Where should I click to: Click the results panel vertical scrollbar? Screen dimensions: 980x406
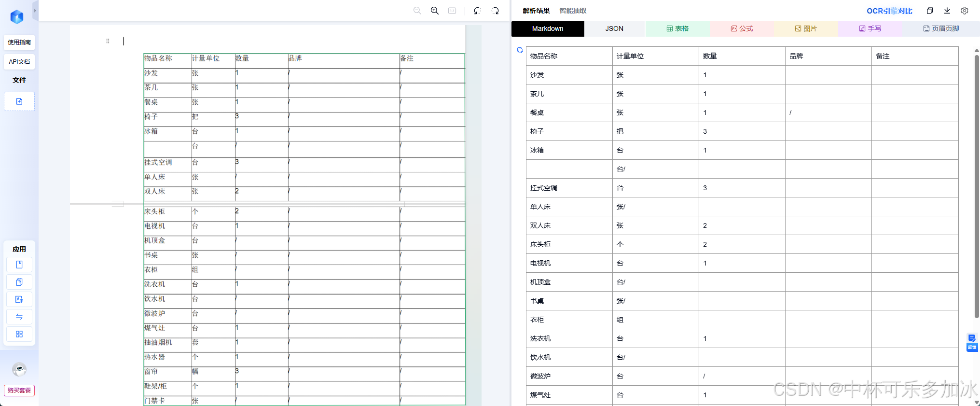click(977, 186)
